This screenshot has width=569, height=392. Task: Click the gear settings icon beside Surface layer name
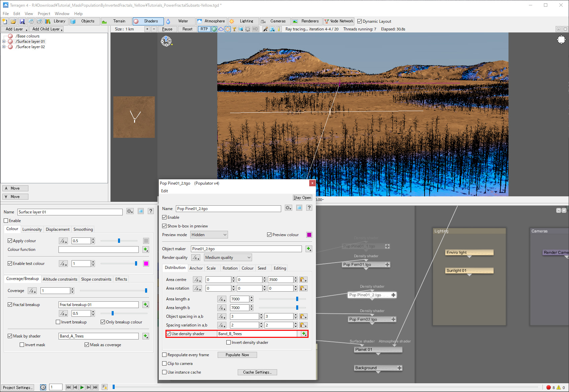[130, 211]
